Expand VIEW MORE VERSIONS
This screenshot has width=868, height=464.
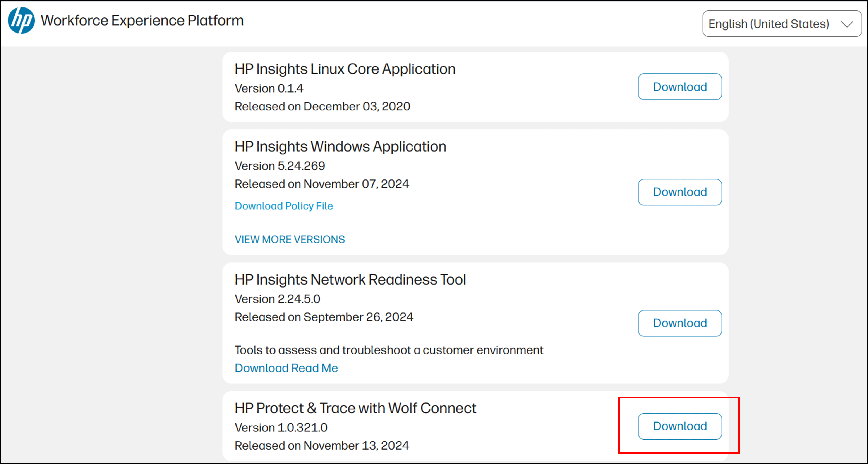tap(290, 239)
